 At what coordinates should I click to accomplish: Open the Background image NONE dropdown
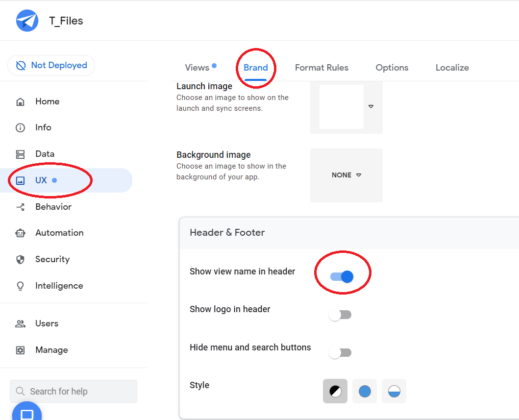346,175
